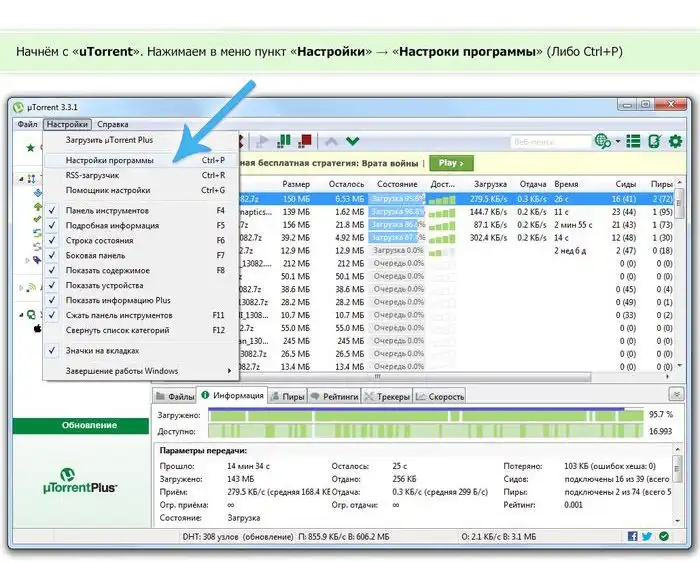Select the seeding green arrow sidebar icon

point(38,206)
